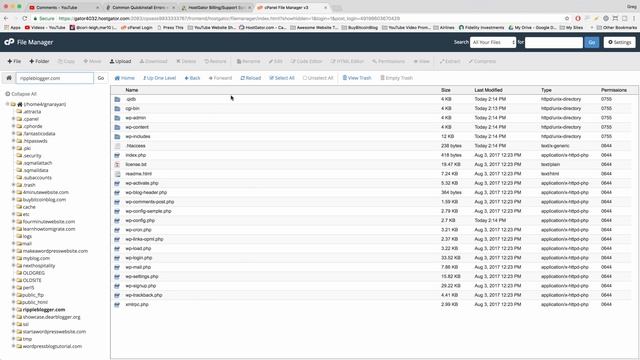Select the wp-settings.php file name

coord(142,276)
